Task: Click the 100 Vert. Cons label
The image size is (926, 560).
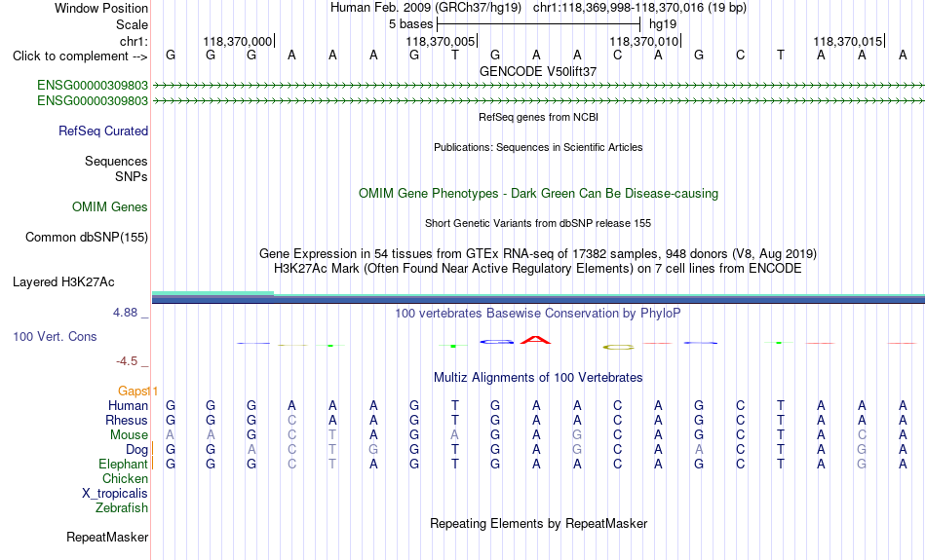Action: pos(55,336)
